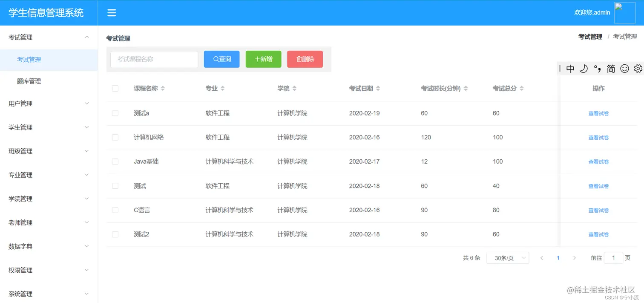Toggle the select-all header checkbox
644x303 pixels.
coord(115,88)
